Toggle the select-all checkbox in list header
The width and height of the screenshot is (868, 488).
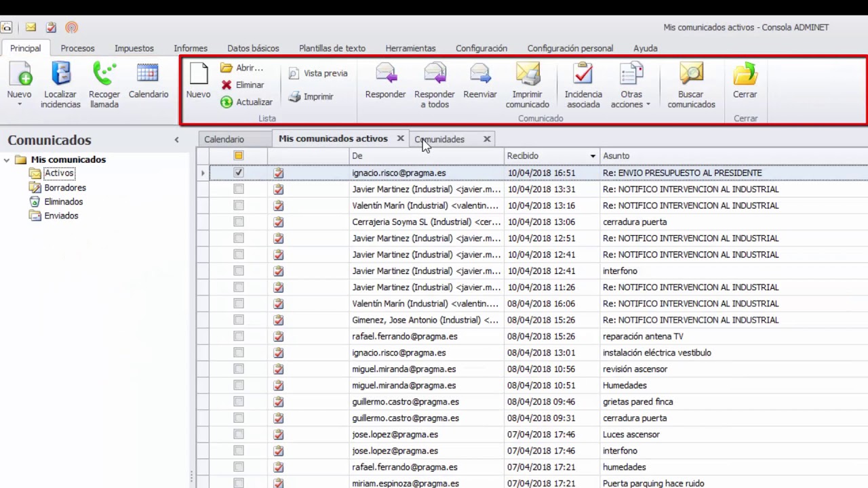238,156
